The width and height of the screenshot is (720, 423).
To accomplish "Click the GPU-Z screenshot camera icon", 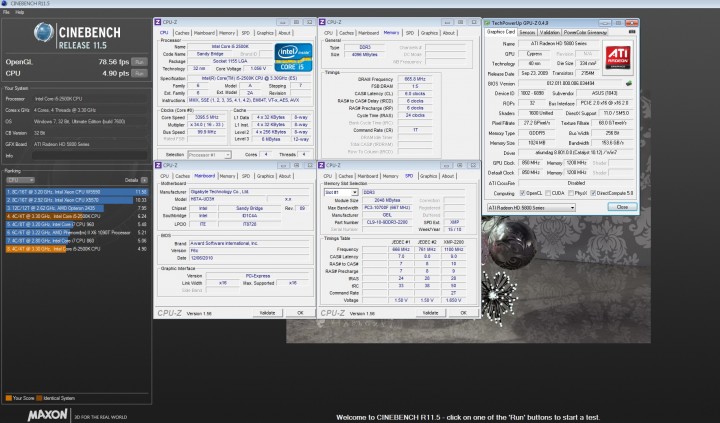I will click(632, 32).
